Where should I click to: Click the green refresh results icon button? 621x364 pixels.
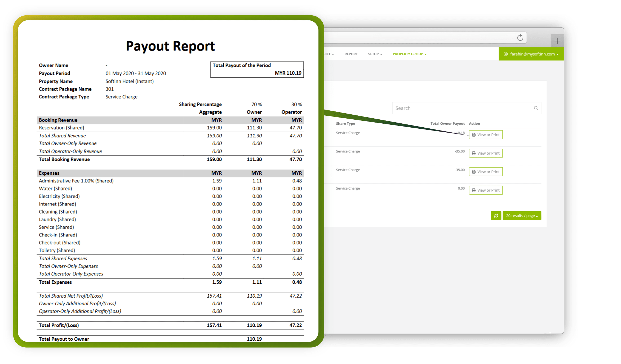point(496,216)
